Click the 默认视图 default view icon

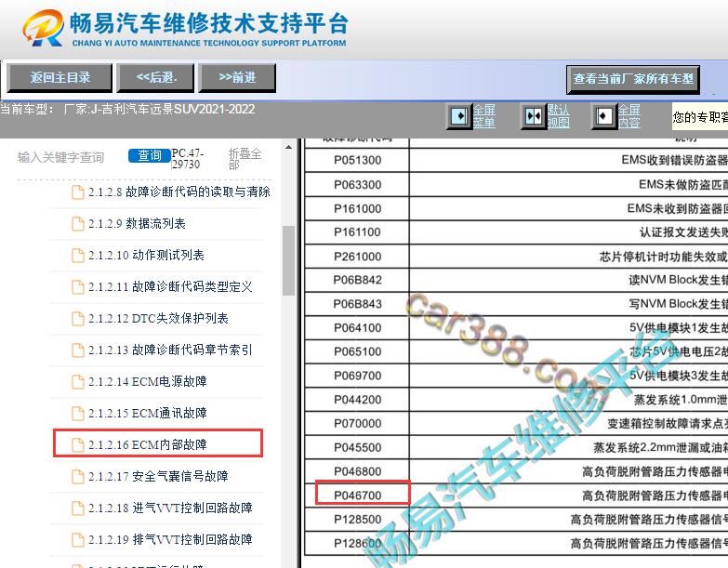[x=533, y=116]
